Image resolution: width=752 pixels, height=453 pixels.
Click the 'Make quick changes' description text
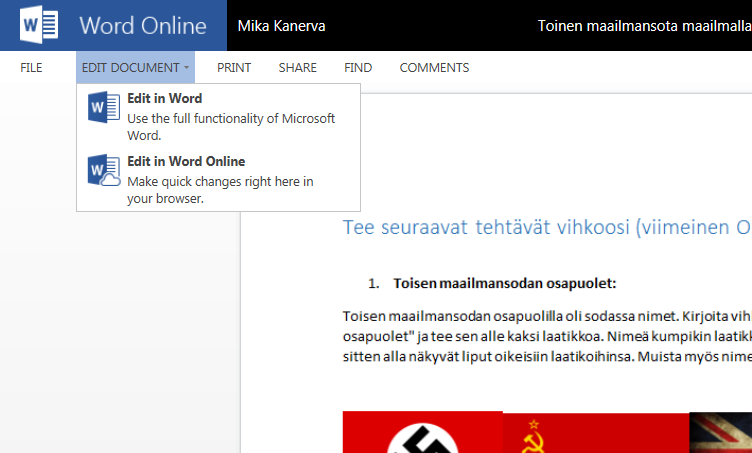coord(220,190)
